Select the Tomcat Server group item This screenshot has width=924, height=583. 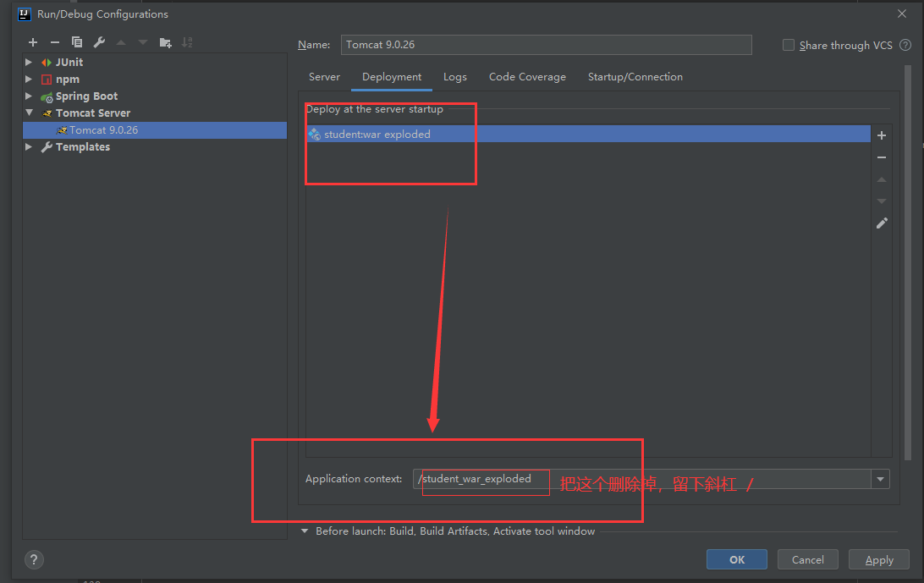(x=93, y=113)
